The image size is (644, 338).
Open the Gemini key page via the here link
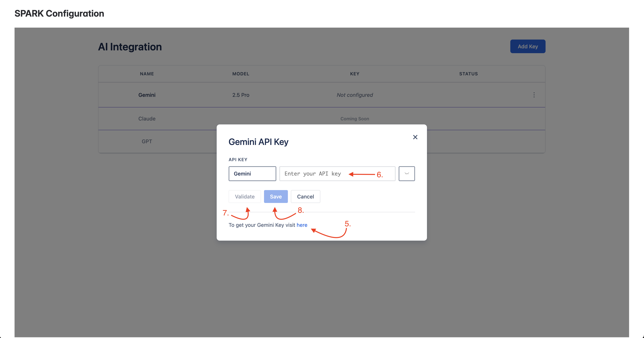point(302,225)
